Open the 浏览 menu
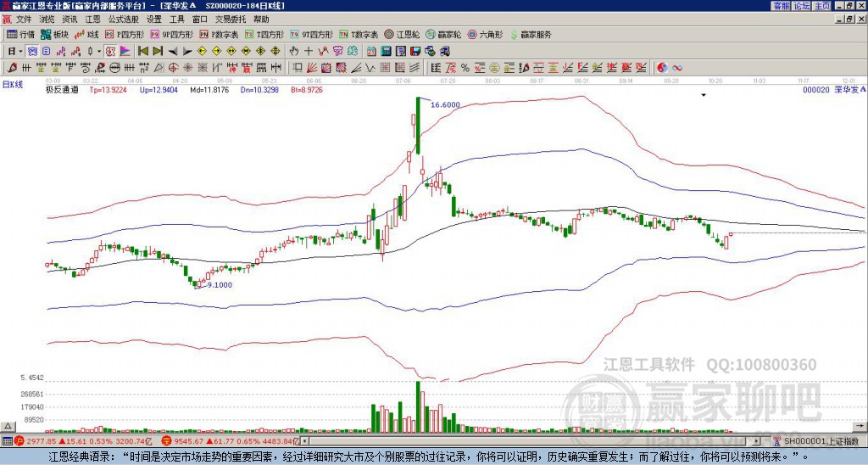This screenshot has height=465, width=868. pyautogui.click(x=47, y=20)
